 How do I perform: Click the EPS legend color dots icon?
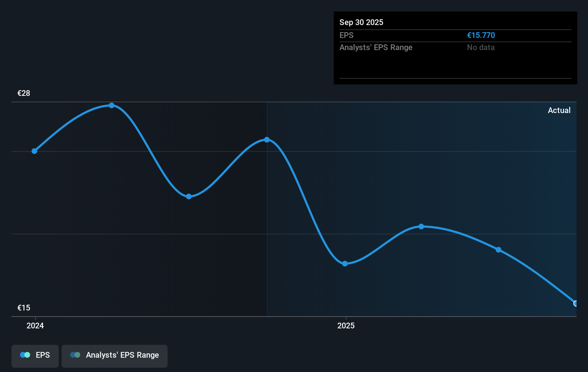[25, 355]
